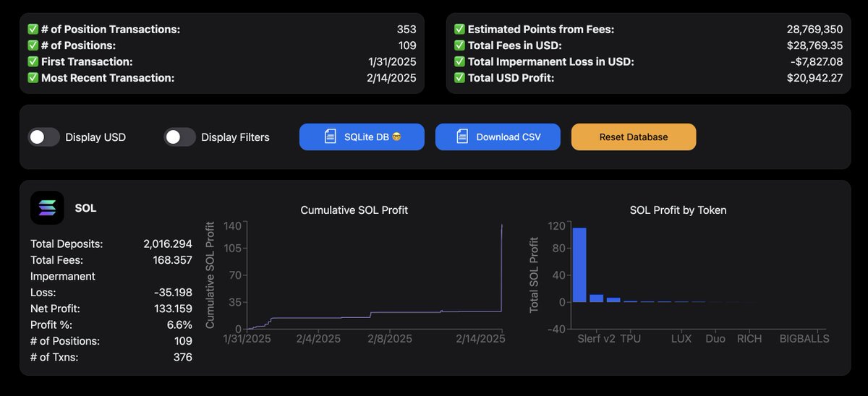
Task: Select the most recent transaction date 2/14/2025 in summary
Action: pyautogui.click(x=392, y=78)
